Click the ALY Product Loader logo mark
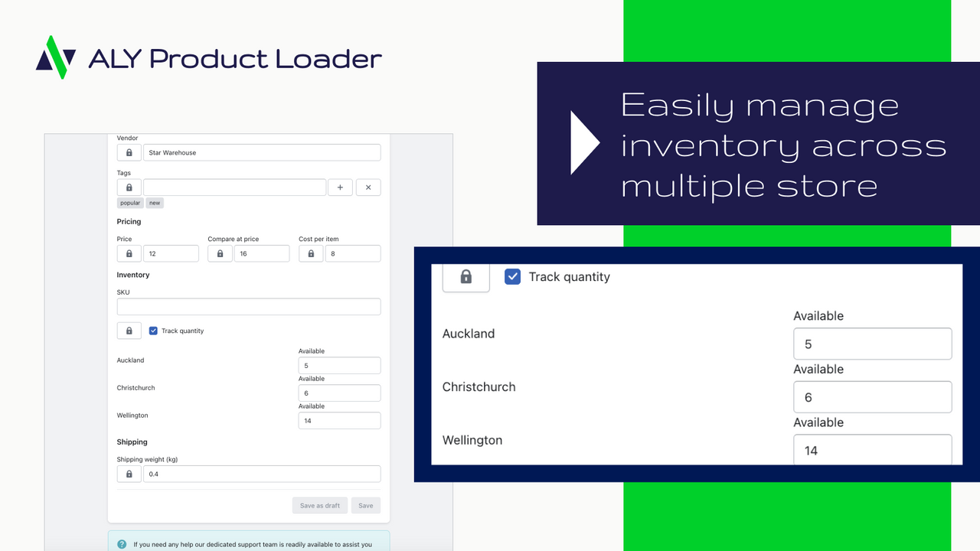 [56, 57]
